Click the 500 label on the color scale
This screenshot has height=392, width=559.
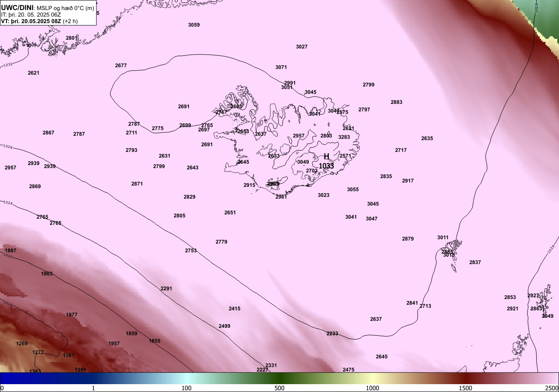click(x=279, y=388)
